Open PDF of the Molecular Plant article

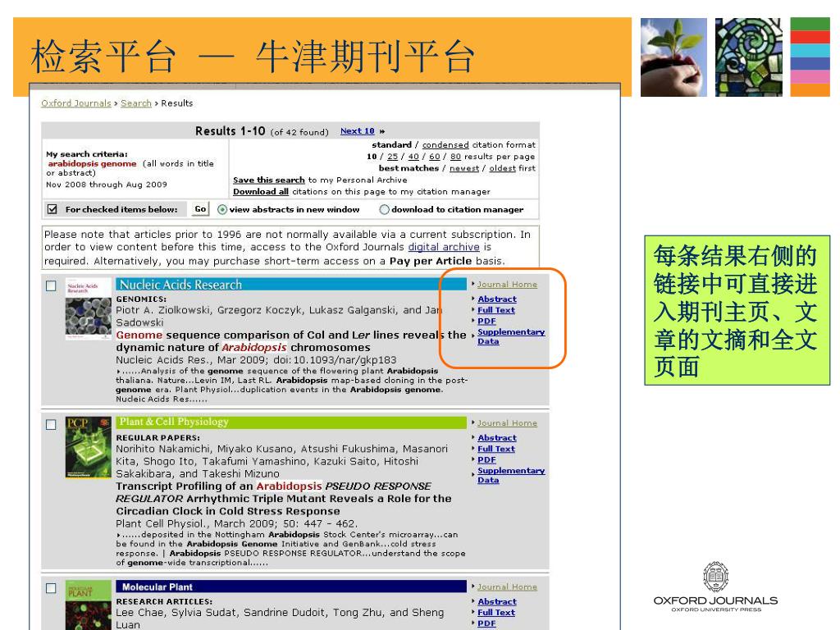486,623
